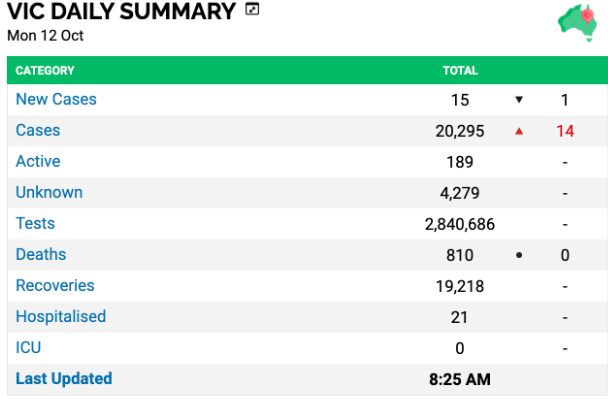Click the red up arrow beside Cases
This screenshot has height=399, width=608.
(519, 132)
